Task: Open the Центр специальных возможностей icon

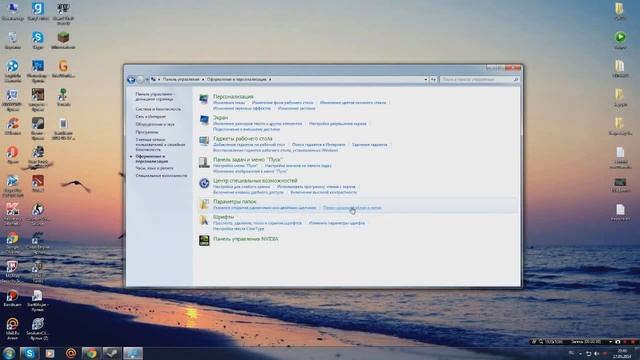Action: tap(204, 183)
